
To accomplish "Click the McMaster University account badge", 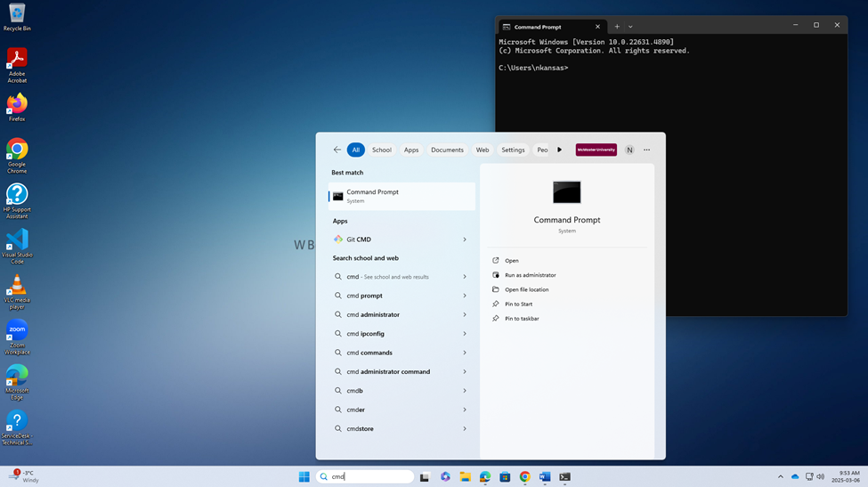I will tap(596, 150).
